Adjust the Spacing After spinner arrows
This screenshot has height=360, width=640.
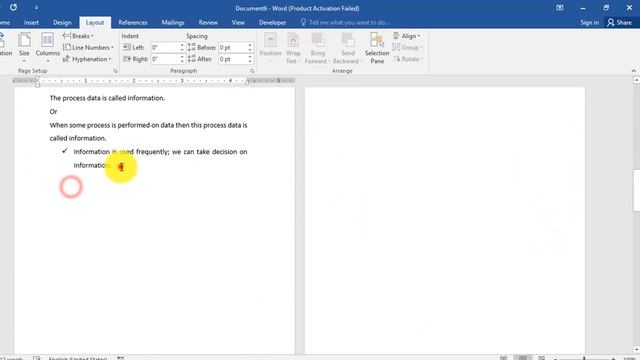250,59
